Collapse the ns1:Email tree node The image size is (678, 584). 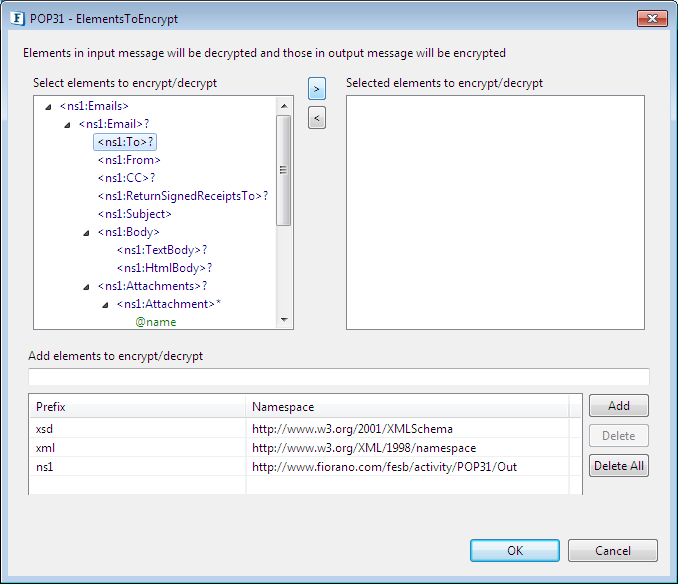tap(67, 124)
